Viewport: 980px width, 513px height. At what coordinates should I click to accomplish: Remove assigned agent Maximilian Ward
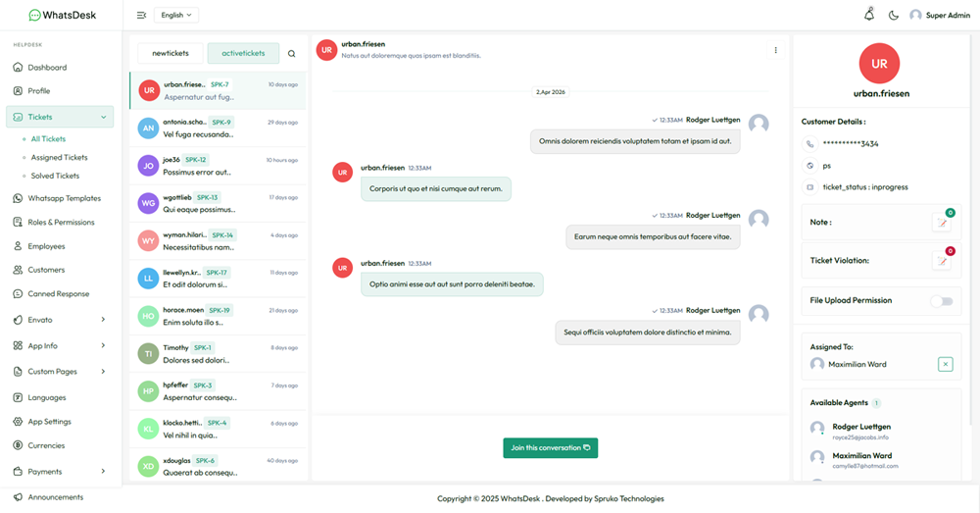click(x=945, y=364)
